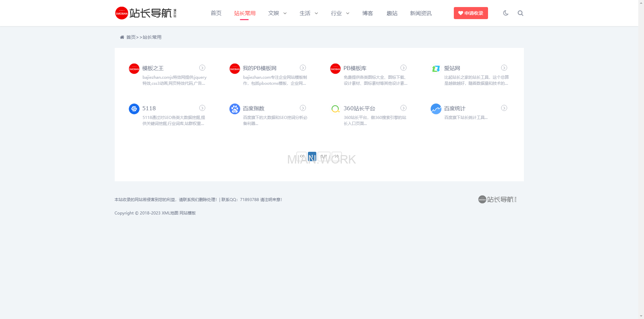Click the home icon in breadcrumb
The image size is (644, 319).
tap(122, 37)
